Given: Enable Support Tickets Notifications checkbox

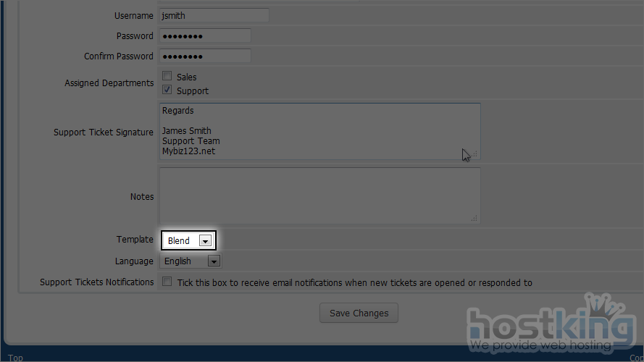Looking at the screenshot, I should click(x=167, y=282).
